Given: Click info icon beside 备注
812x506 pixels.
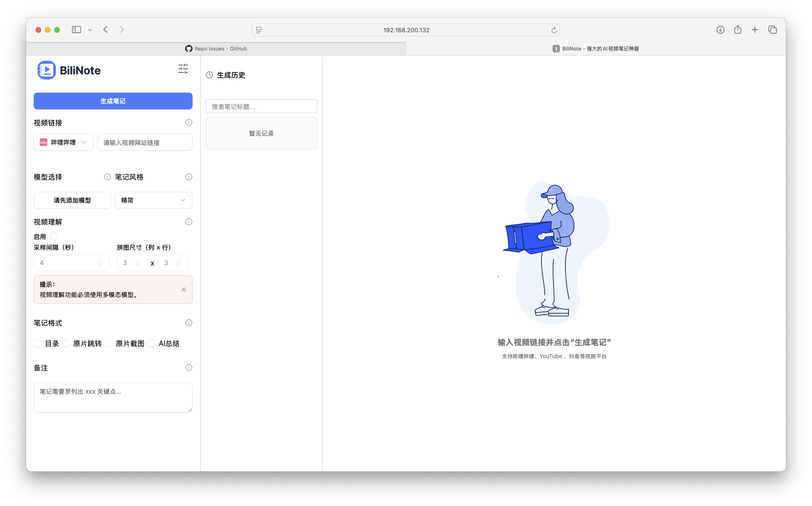Looking at the screenshot, I should point(189,368).
